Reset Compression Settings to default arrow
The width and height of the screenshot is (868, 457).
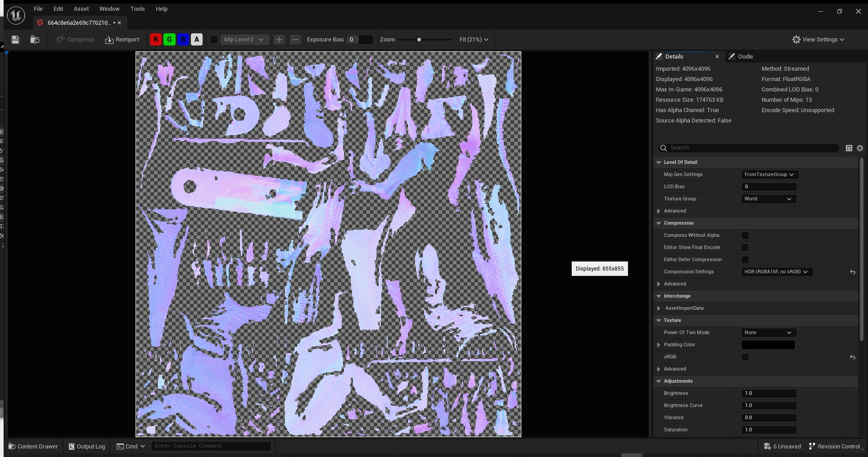coord(852,272)
